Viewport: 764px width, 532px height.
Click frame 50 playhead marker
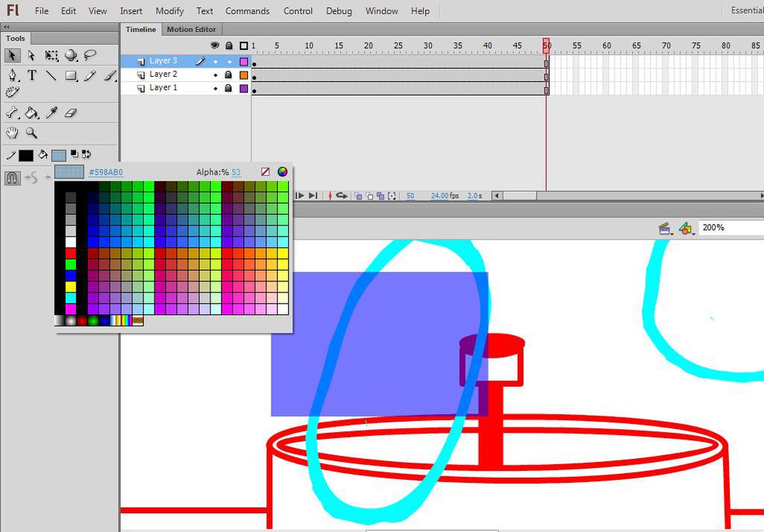(x=547, y=45)
